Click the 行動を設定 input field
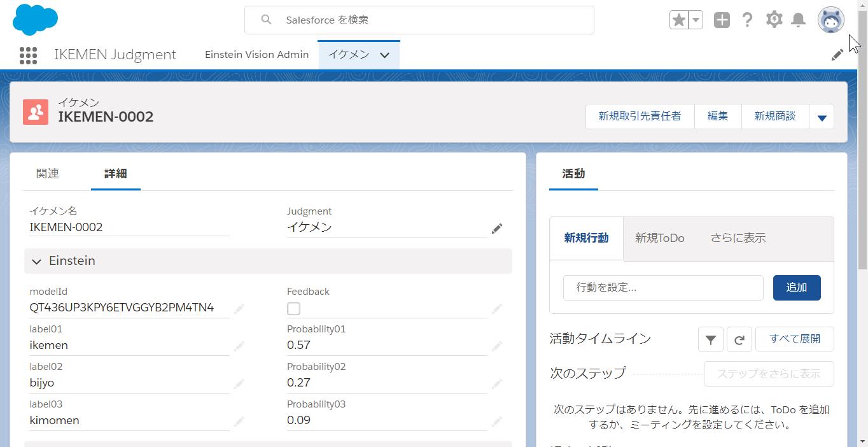868x447 pixels. coord(663,288)
